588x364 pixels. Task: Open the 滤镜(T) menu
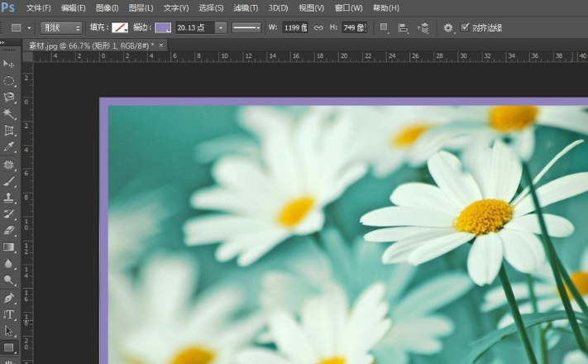(x=245, y=7)
